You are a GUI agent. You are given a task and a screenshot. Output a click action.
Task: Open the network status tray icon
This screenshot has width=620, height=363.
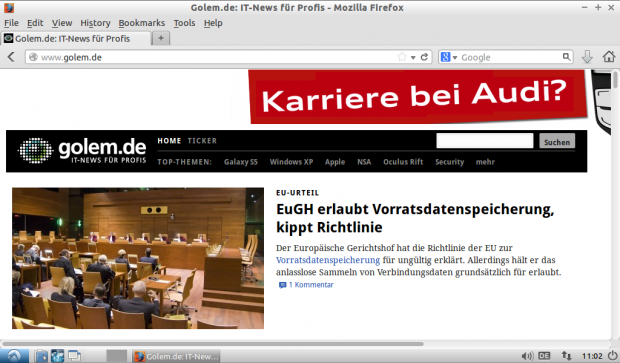pos(567,356)
